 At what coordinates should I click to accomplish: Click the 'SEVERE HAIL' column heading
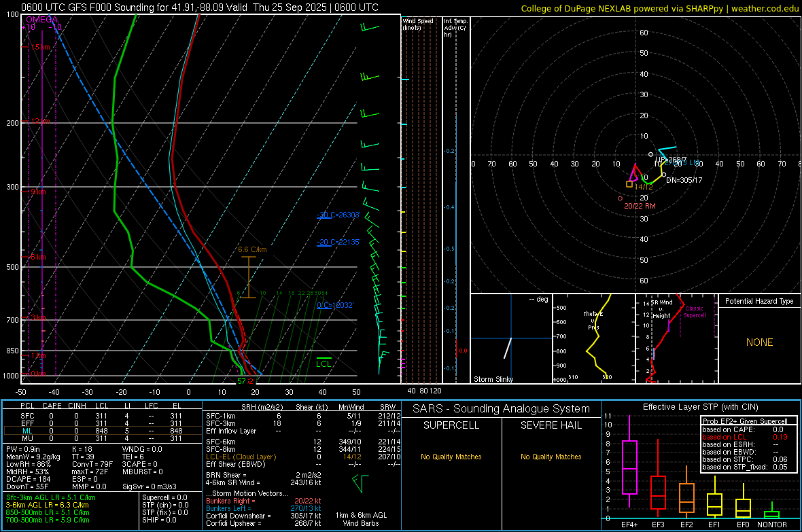551,425
